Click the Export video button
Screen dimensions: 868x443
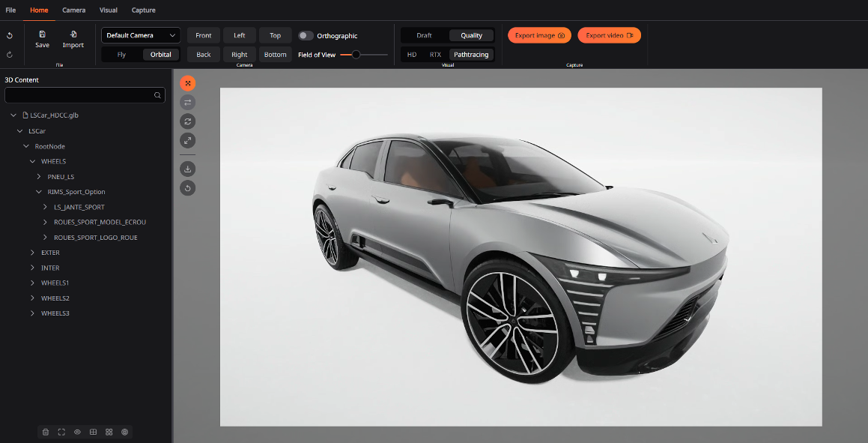tap(609, 35)
